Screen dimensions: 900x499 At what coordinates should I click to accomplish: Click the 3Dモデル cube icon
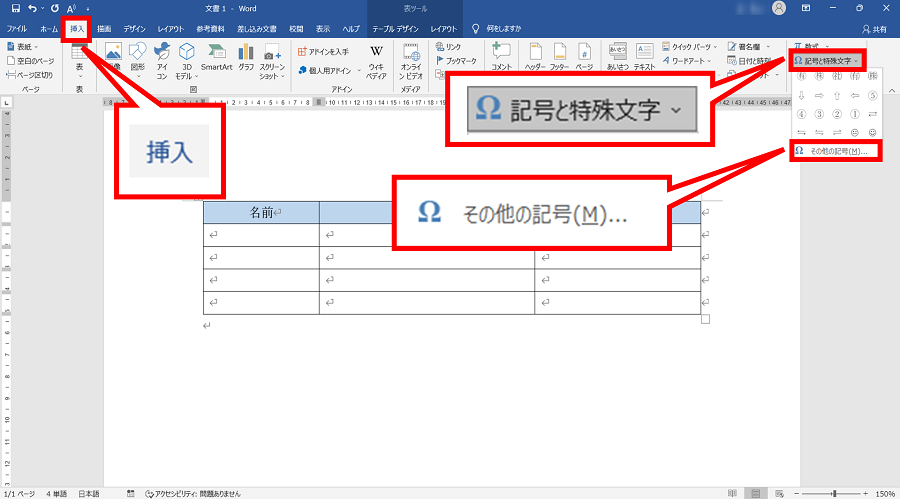187,52
